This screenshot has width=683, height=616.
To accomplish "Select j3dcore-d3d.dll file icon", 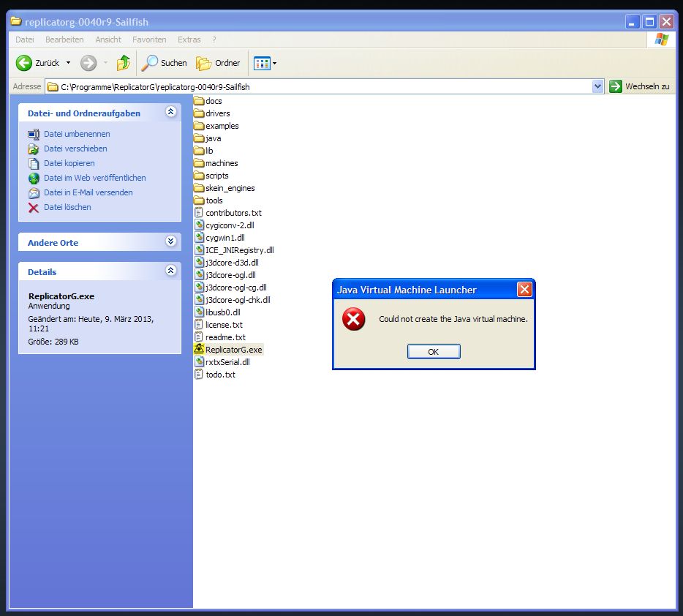I will click(199, 263).
